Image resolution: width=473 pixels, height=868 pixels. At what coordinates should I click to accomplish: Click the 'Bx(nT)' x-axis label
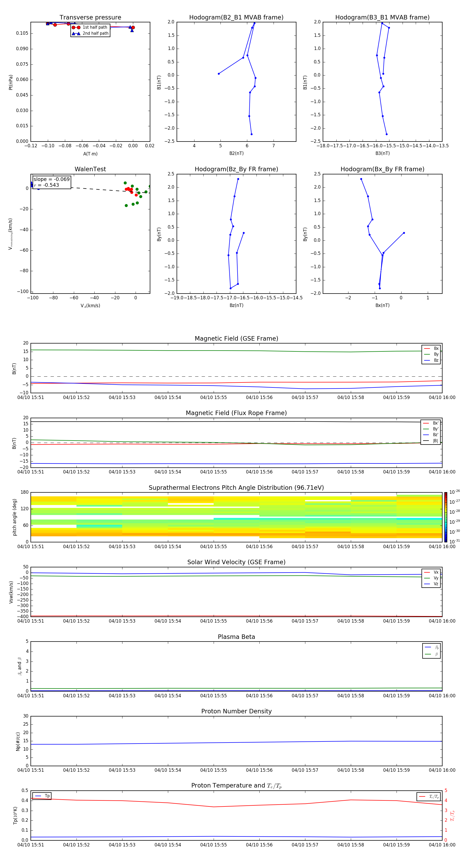(382, 305)
